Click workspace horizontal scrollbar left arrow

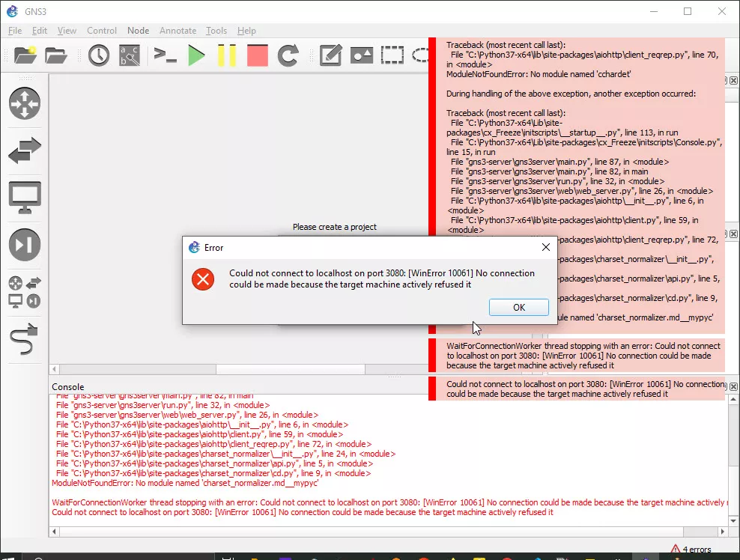pos(54,369)
